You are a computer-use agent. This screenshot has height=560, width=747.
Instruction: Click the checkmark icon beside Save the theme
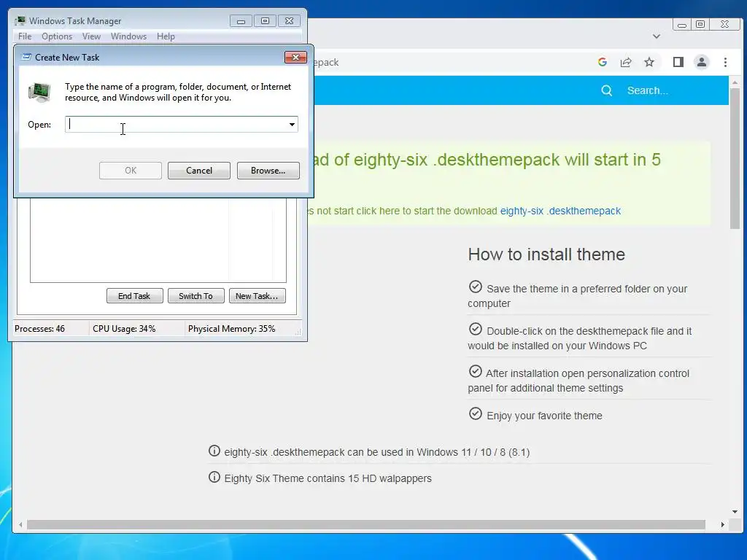point(476,287)
